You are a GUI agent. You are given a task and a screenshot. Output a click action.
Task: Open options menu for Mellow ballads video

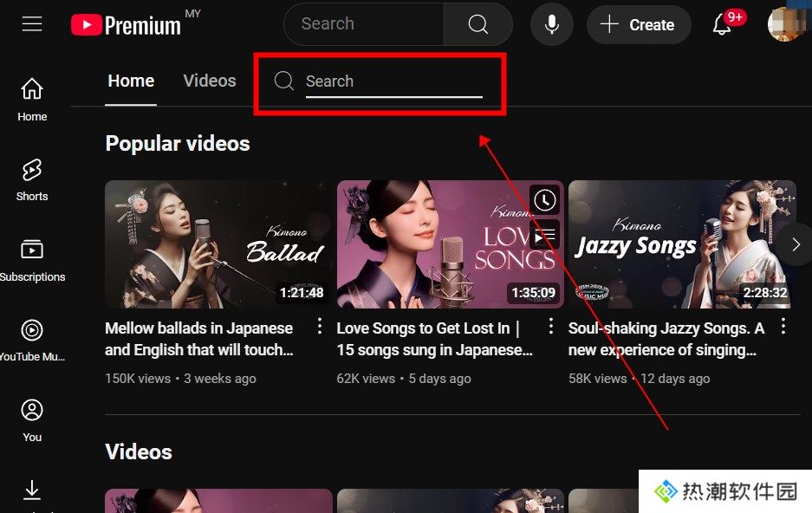320,327
